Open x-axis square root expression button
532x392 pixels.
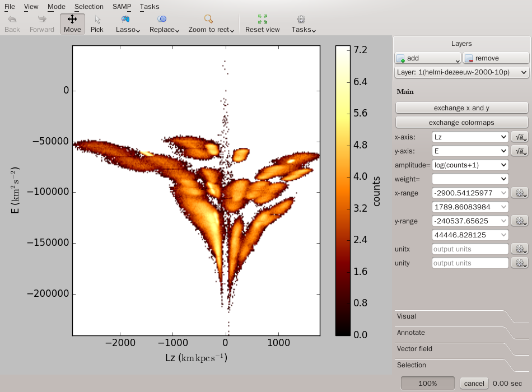(519, 137)
